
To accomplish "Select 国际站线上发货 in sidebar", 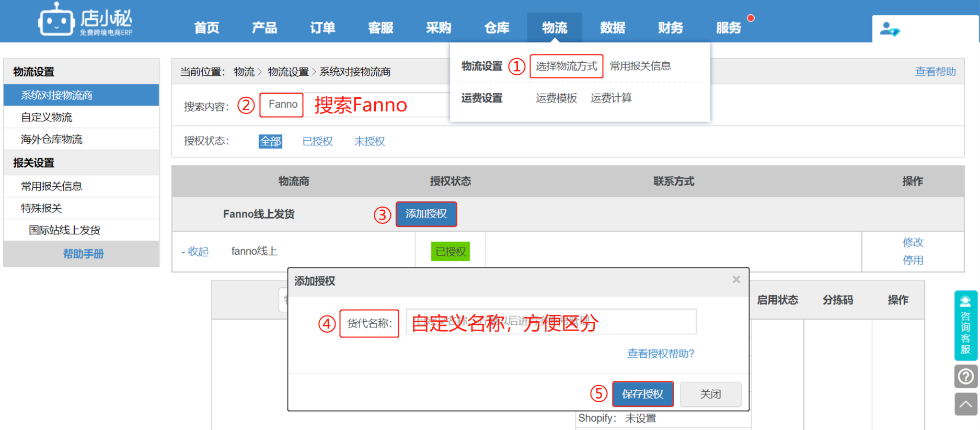I will click(82, 230).
